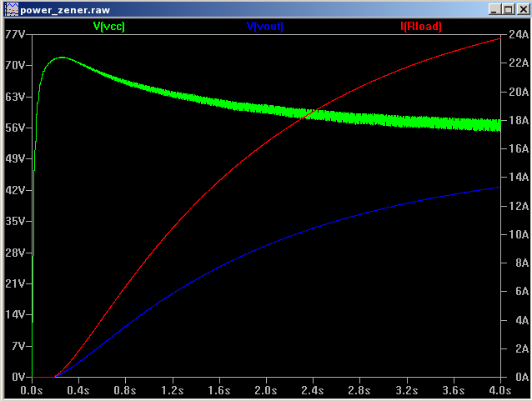The image size is (532, 401).
Task: Click the 20A right axis label
Action: tap(519, 92)
